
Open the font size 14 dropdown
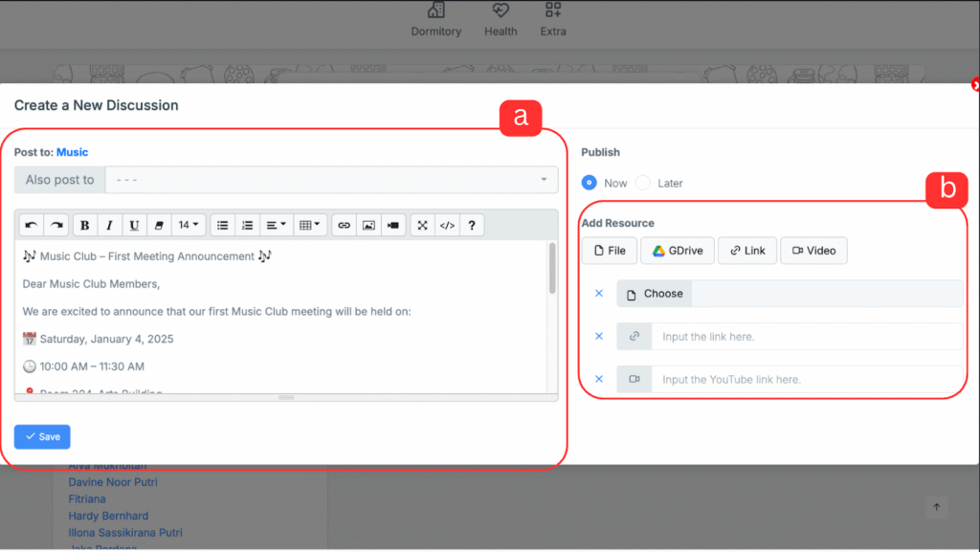(x=189, y=226)
